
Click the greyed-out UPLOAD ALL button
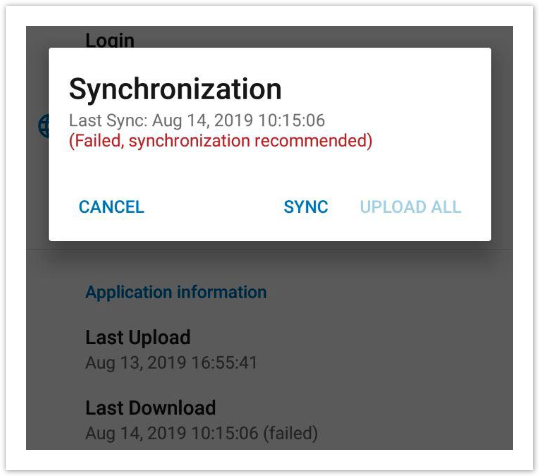(x=410, y=207)
